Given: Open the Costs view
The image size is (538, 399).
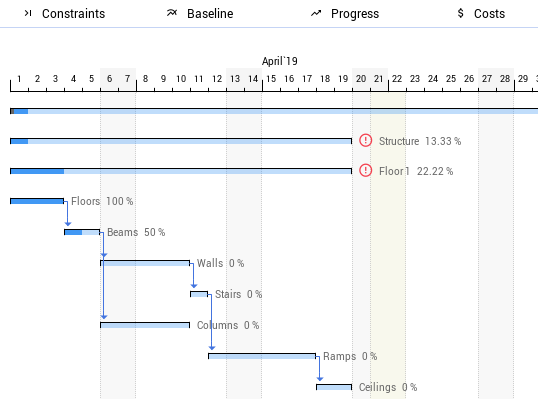Looking at the screenshot, I should coord(481,14).
